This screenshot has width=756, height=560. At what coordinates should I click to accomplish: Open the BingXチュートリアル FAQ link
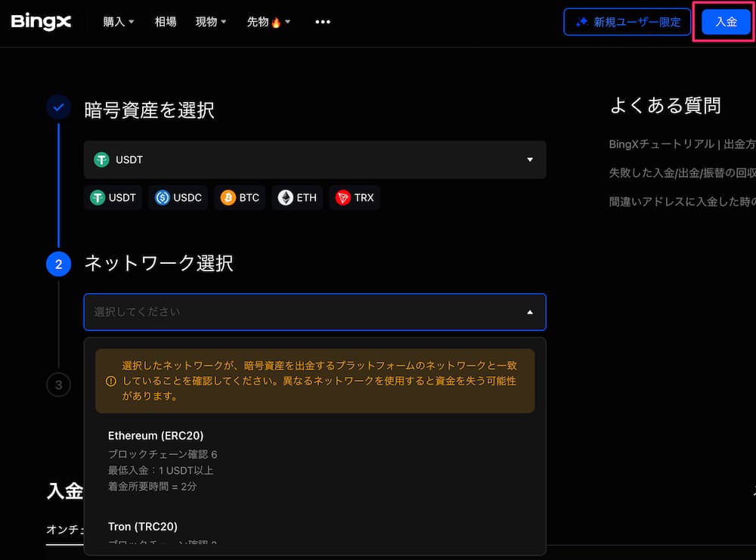pyautogui.click(x=680, y=144)
